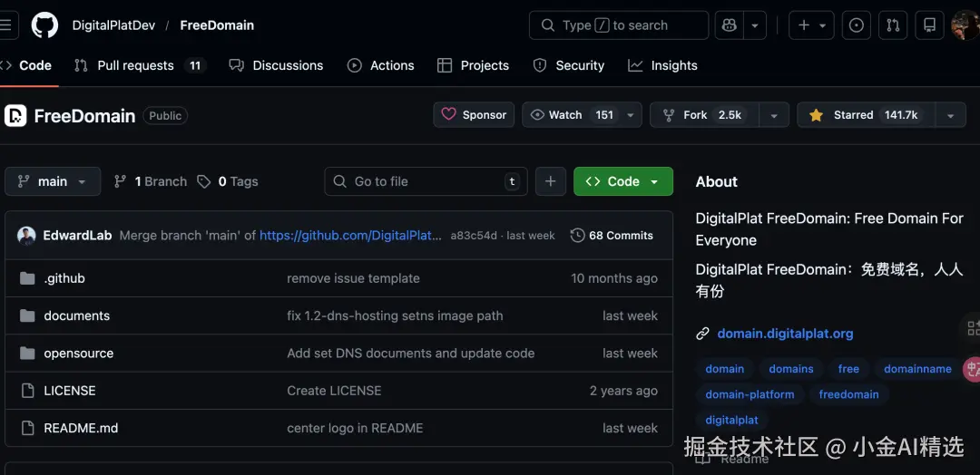Expand the Fork options dropdown arrow
The width and height of the screenshot is (980, 475).
pos(774,115)
